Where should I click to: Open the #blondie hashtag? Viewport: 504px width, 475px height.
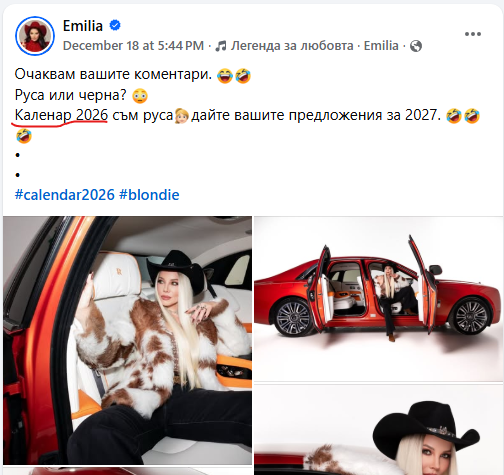click(x=149, y=195)
